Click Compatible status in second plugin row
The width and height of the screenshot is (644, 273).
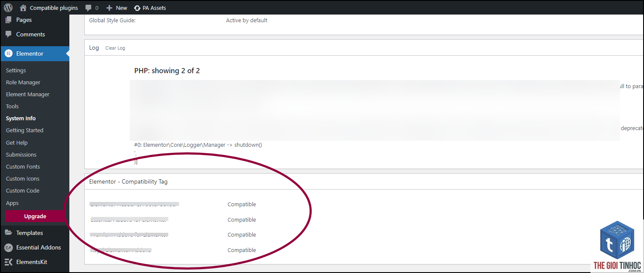tap(241, 220)
